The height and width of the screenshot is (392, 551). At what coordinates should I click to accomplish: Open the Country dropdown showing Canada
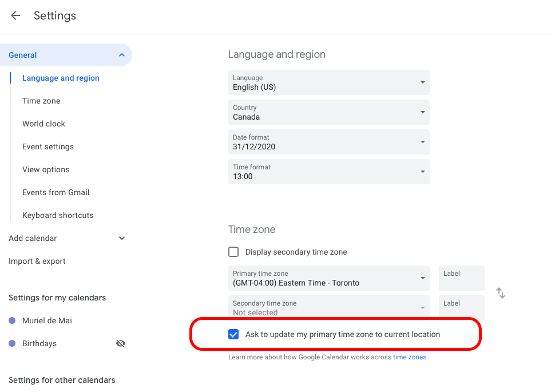tap(328, 112)
